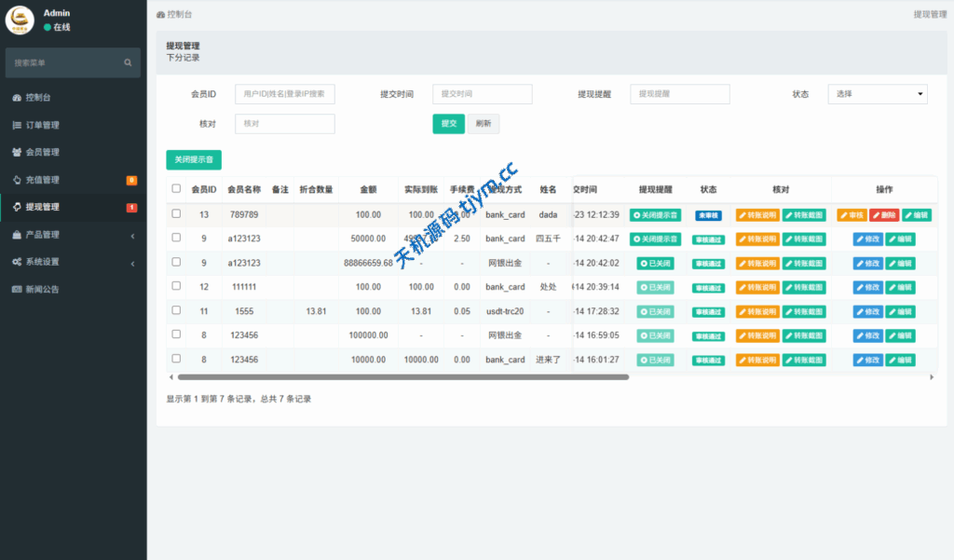The width and height of the screenshot is (954, 560).
Task: Click the green 提交 search button
Action: point(448,124)
